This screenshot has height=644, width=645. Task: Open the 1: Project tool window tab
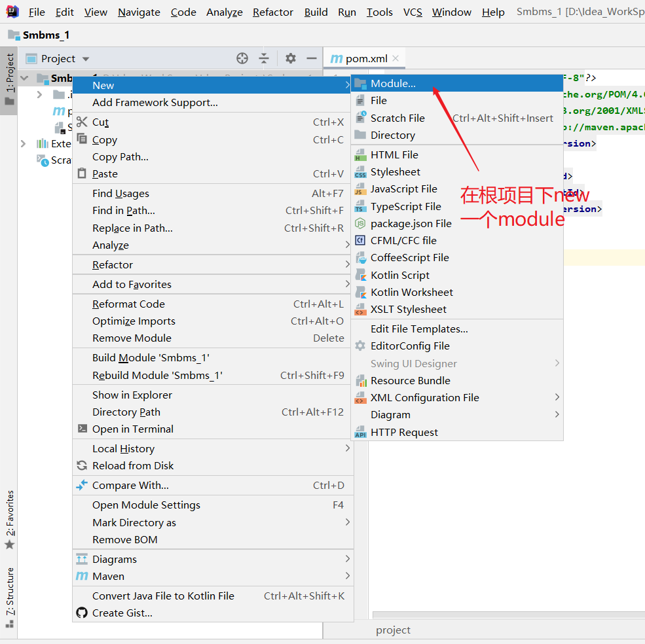9,79
